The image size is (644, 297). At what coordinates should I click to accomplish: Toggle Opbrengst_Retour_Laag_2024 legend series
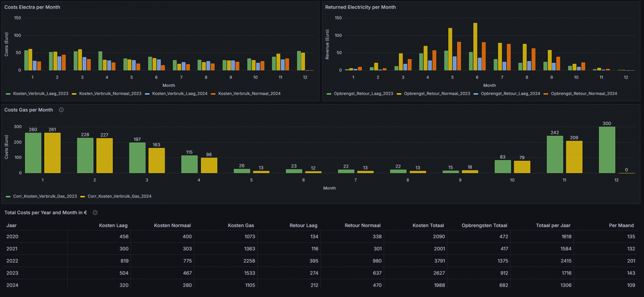[x=510, y=94]
